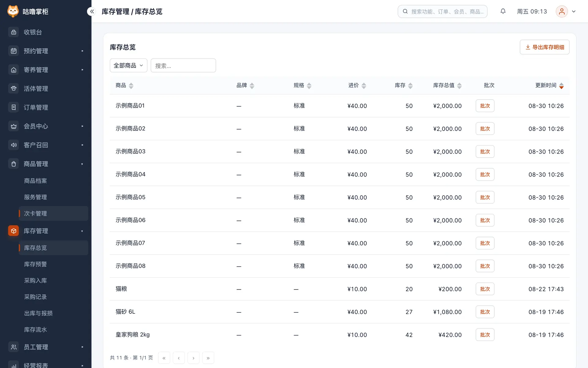This screenshot has width=588, height=368.
Task: Go to next page with › button
Action: (x=194, y=358)
